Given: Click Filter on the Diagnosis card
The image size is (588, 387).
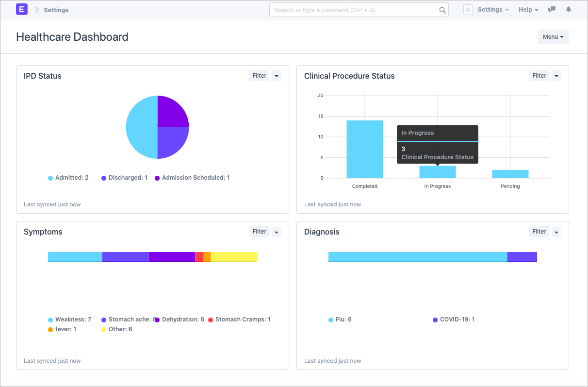Looking at the screenshot, I should click(x=539, y=232).
